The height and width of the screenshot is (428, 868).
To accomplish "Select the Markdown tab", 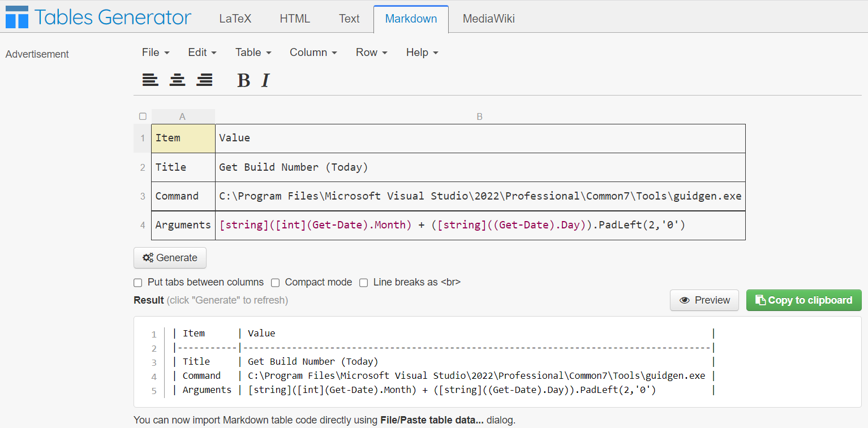I will click(411, 19).
